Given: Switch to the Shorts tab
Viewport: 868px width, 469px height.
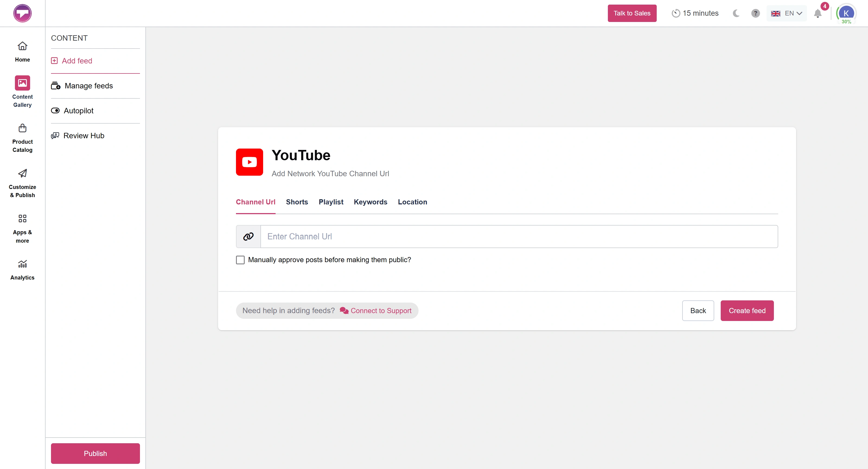Looking at the screenshot, I should pos(297,202).
